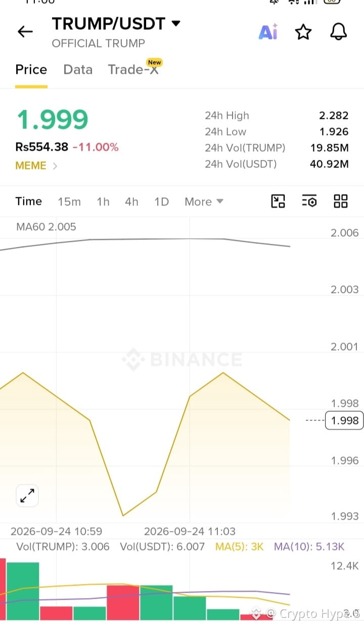Open the four-square grid layout icon
The height and width of the screenshot is (626, 364).
pyautogui.click(x=341, y=201)
